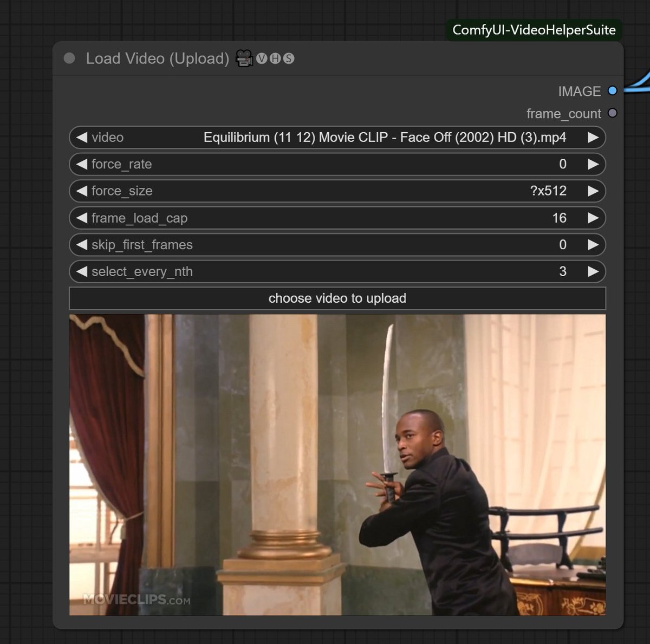Decrease frame_load_cap with left arrow
The height and width of the screenshot is (644, 650).
click(x=82, y=218)
